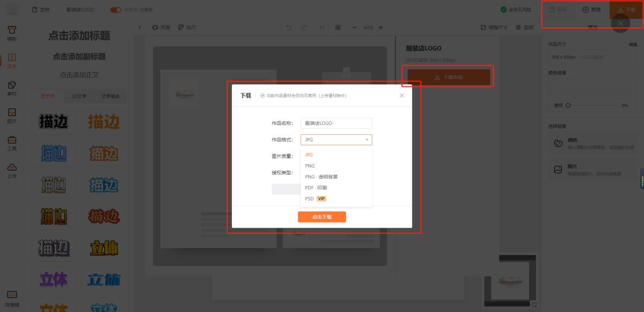This screenshot has width=644, height=312.
Task: Click the 颜色背景 color bar
Action: click(592, 86)
